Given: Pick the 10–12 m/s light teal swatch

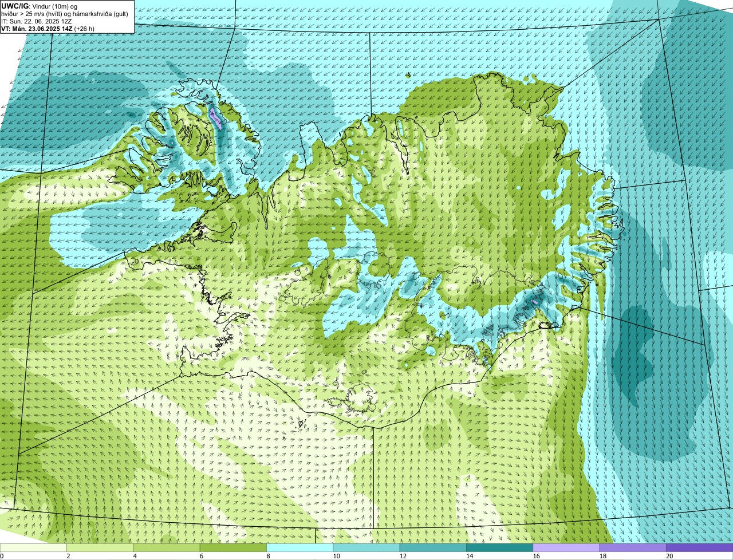Looking at the screenshot, I should pyautogui.click(x=366, y=548).
